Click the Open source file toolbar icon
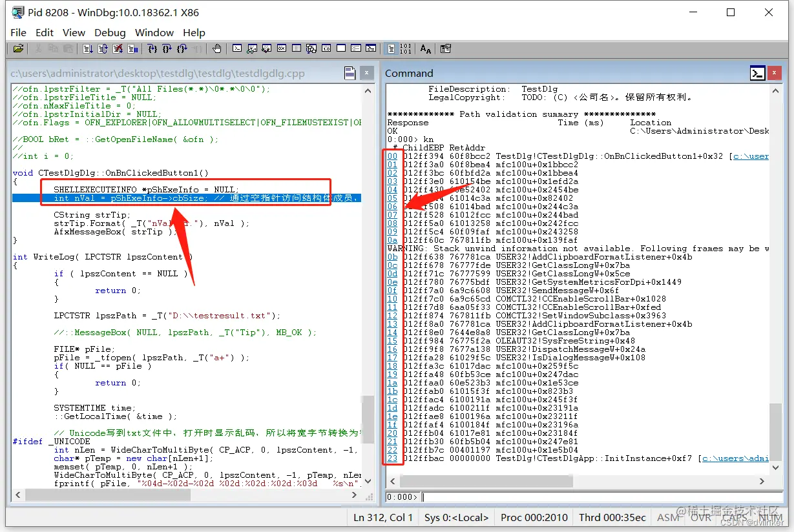This screenshot has width=794, height=532. (x=18, y=48)
